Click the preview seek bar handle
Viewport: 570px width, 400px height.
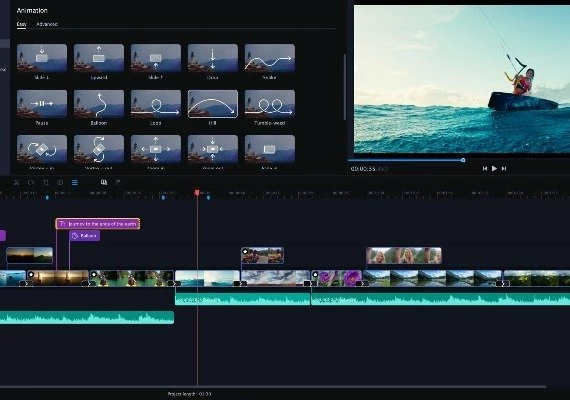463,160
